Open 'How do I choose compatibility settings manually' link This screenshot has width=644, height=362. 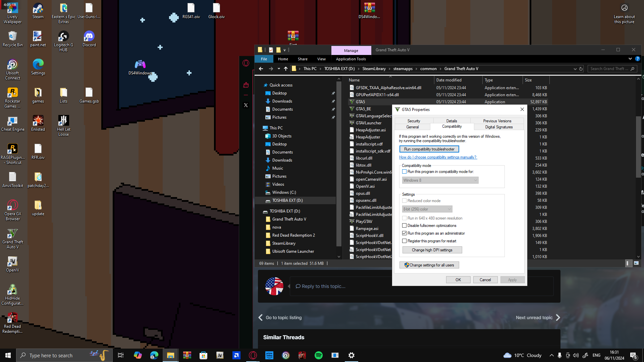click(438, 157)
